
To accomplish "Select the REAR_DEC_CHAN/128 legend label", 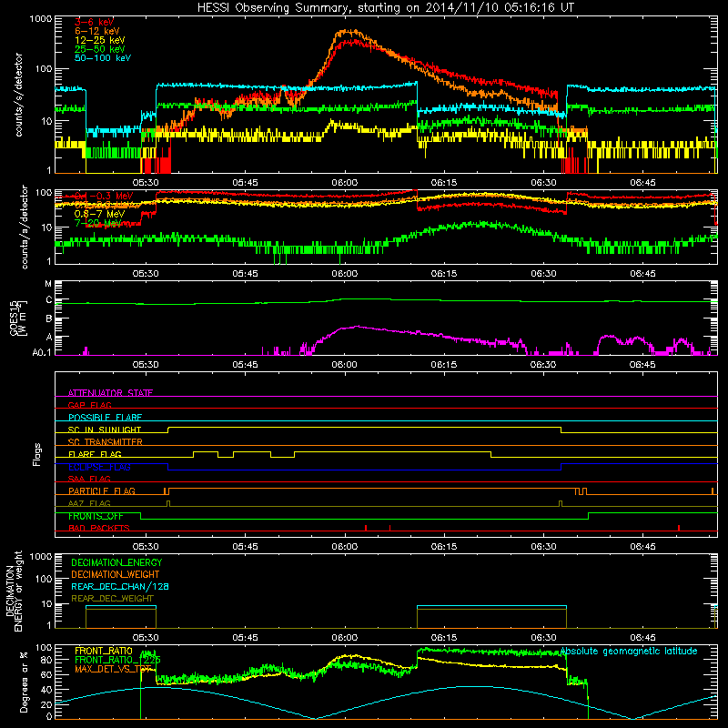I will click(120, 586).
